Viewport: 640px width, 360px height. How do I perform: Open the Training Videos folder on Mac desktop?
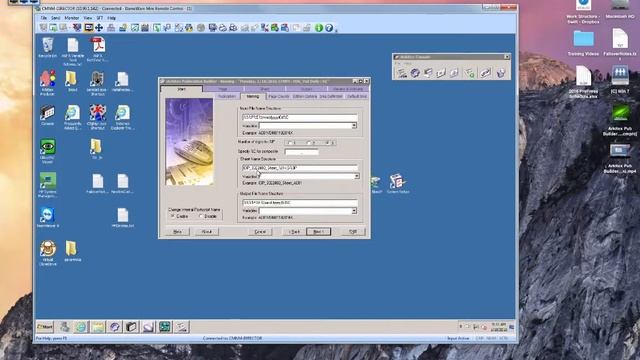tap(583, 43)
